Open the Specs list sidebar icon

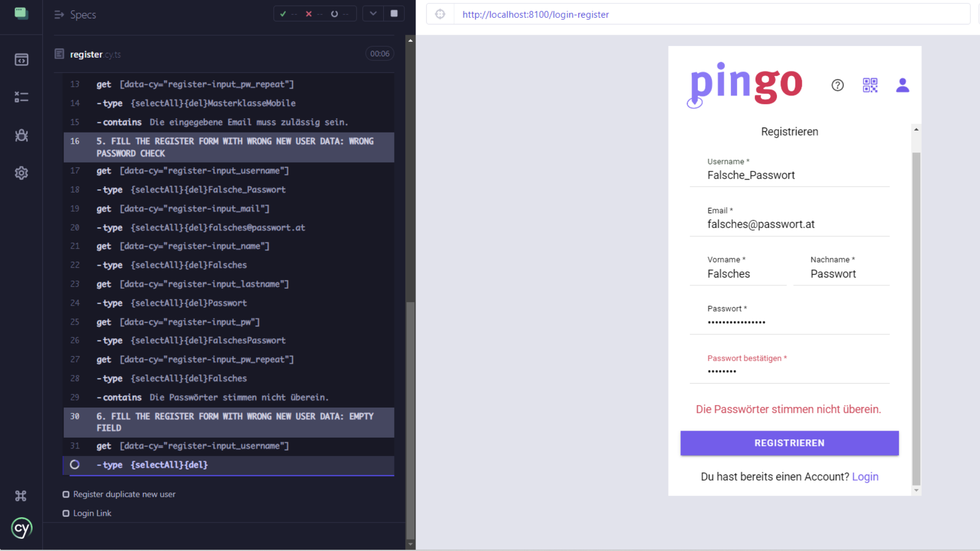click(x=21, y=60)
